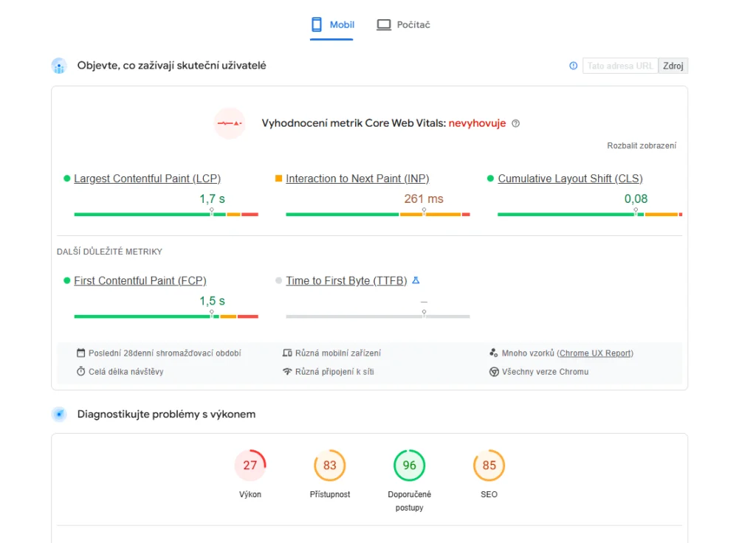Click the experimental flask icon beside TTFB

click(416, 280)
